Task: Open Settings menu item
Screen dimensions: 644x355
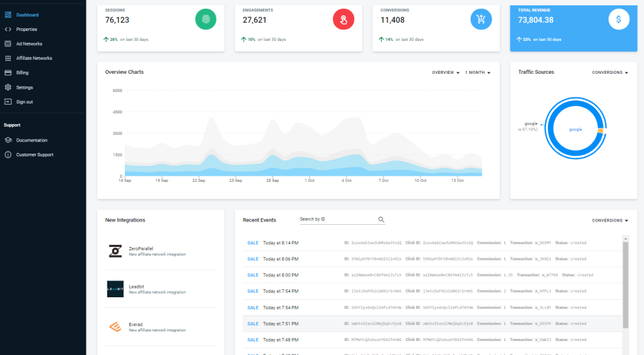Action: (x=25, y=87)
